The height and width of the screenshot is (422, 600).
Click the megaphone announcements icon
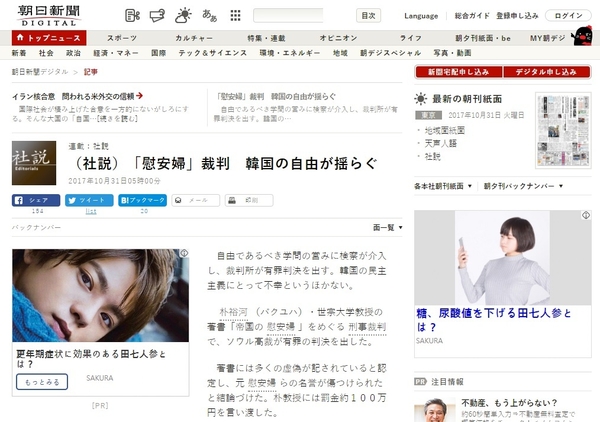[157, 16]
